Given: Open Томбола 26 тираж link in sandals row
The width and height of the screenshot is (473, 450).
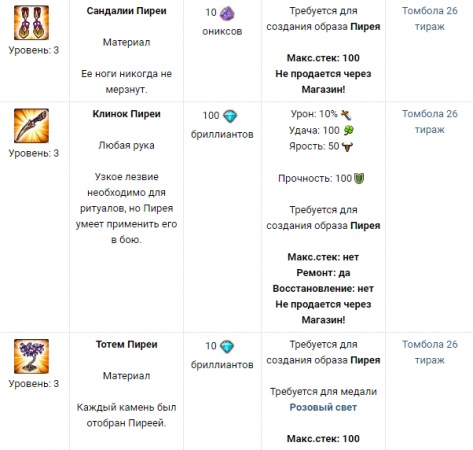Looking at the screenshot, I should point(429,19).
